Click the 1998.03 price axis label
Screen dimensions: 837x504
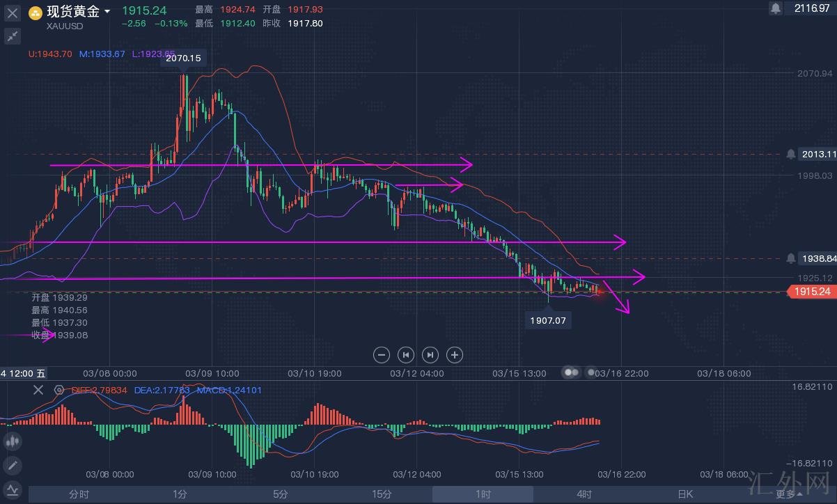point(815,175)
